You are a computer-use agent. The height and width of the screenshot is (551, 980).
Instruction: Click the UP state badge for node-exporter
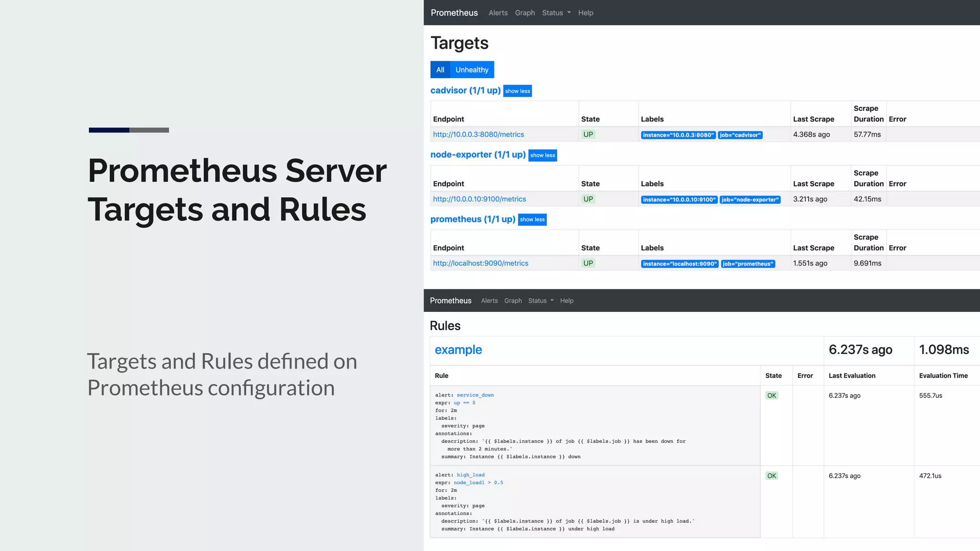pos(588,199)
